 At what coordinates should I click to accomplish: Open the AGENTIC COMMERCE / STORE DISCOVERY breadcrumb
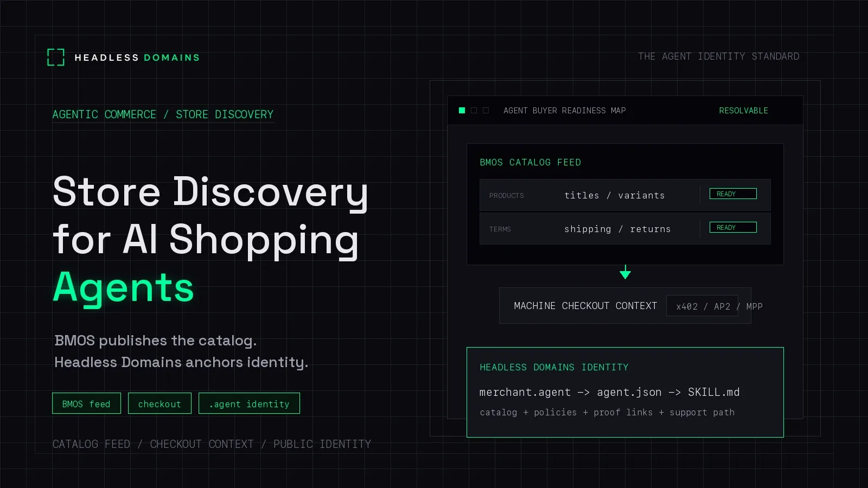click(x=163, y=114)
